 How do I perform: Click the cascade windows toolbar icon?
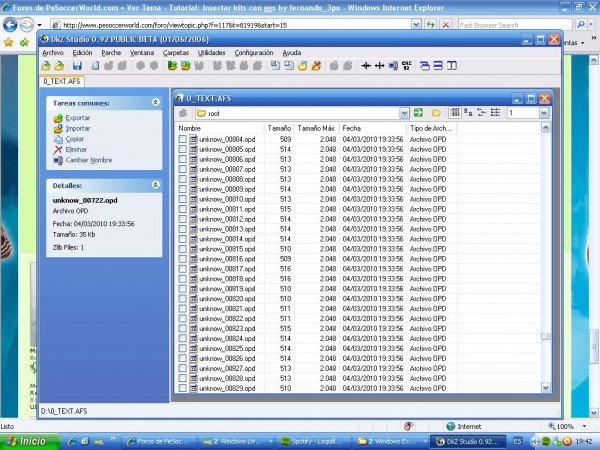tap(424, 66)
